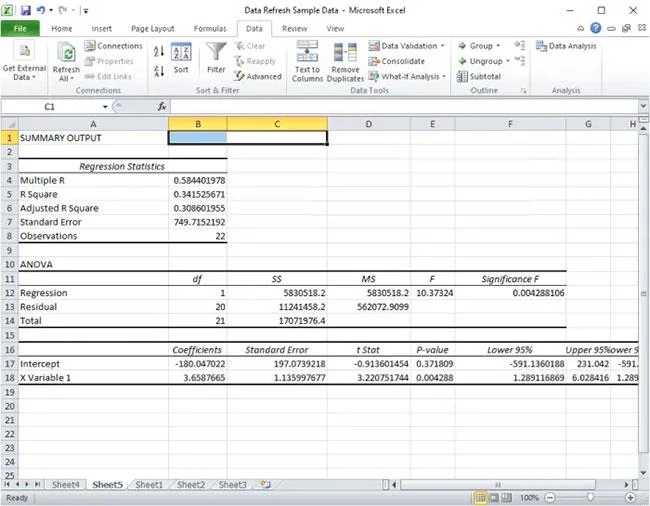
Task: Click Hide Detail outline icon
Action: [x=519, y=61]
